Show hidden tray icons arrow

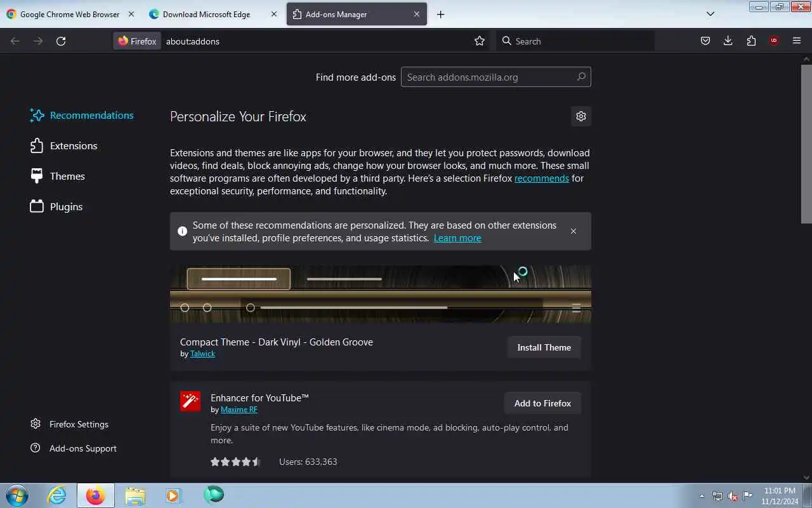(702, 496)
